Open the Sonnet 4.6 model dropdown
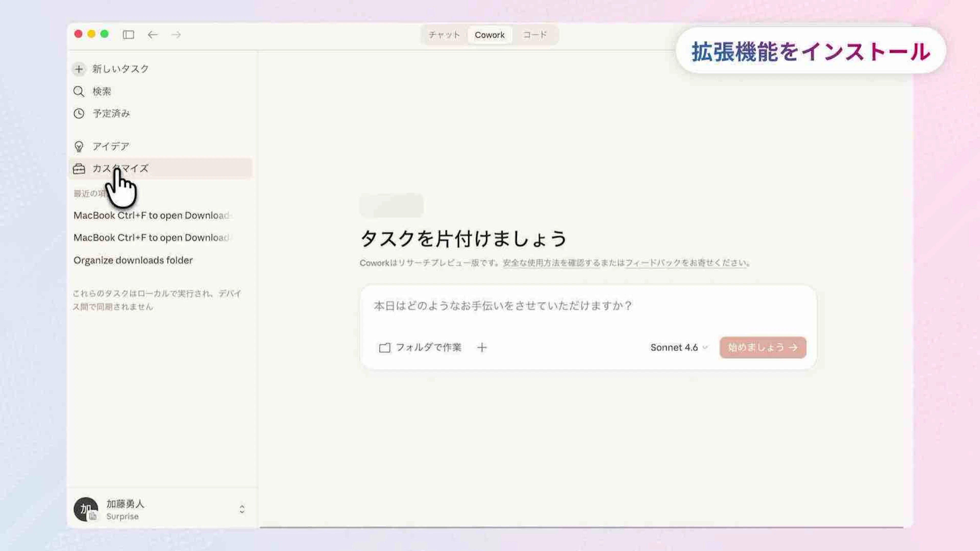 click(x=678, y=347)
